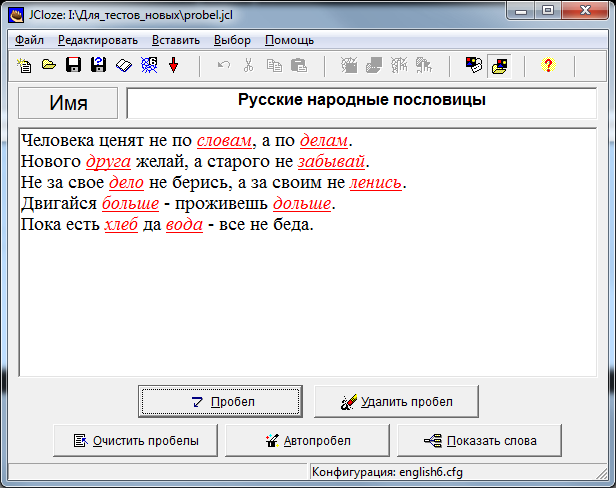Click the greyed insert web link icon
The height and width of the screenshot is (488, 616).
[x=399, y=65]
